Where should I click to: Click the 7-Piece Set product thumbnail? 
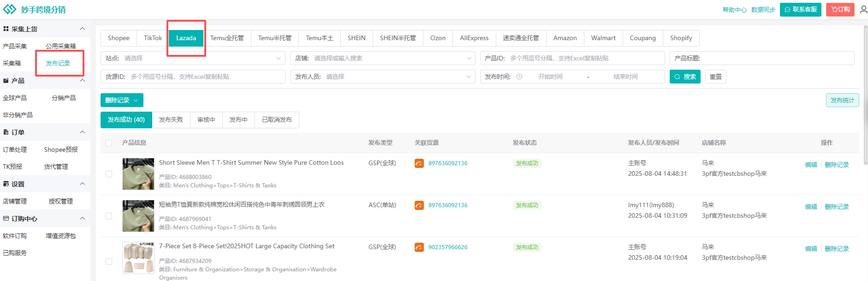(x=138, y=258)
